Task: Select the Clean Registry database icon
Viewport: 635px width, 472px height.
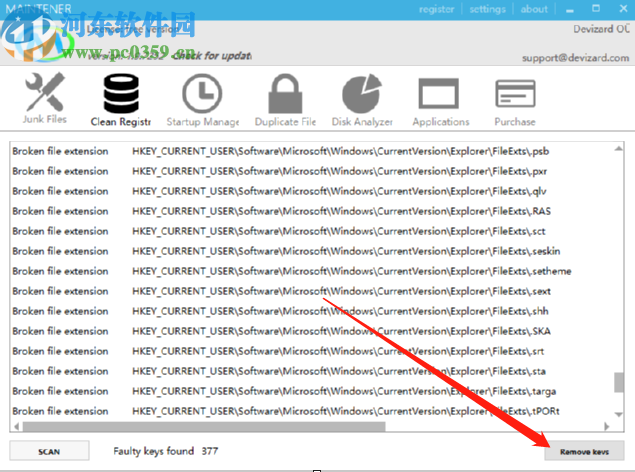Action: (121, 93)
